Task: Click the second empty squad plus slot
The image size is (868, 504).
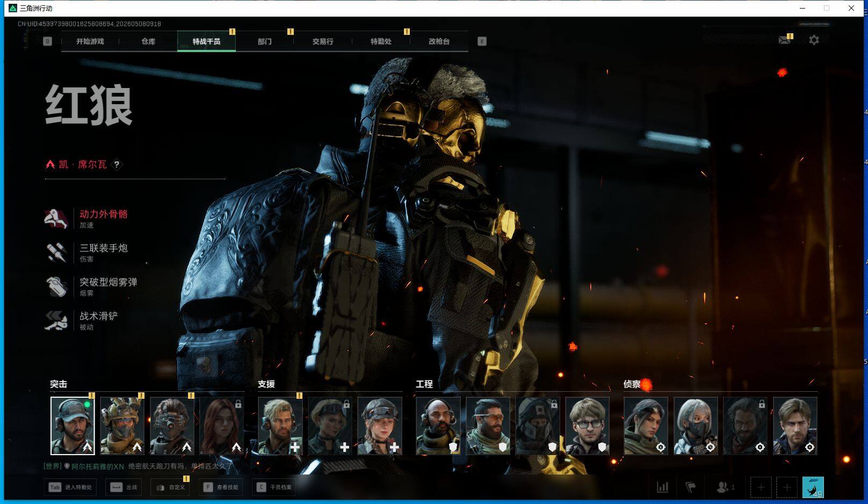Action: pyautogui.click(x=787, y=487)
